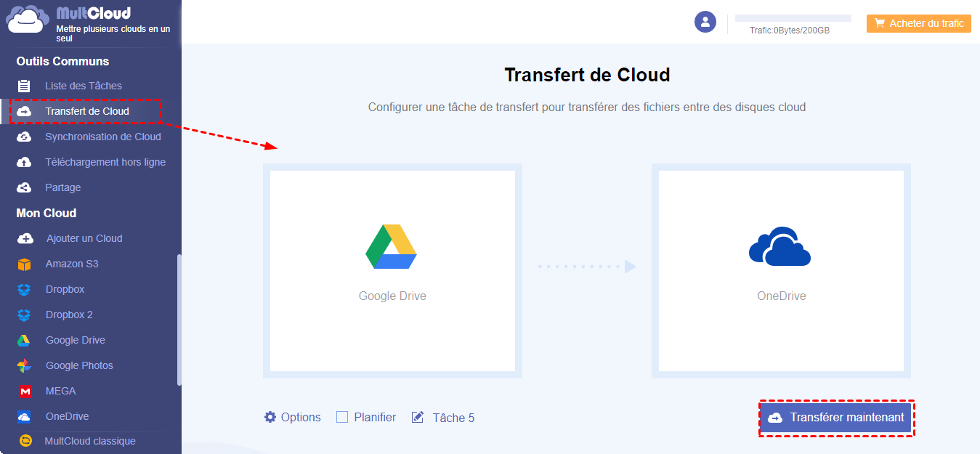Click the Google Drive icon in sidebar
This screenshot has width=980, height=454.
pos(25,340)
